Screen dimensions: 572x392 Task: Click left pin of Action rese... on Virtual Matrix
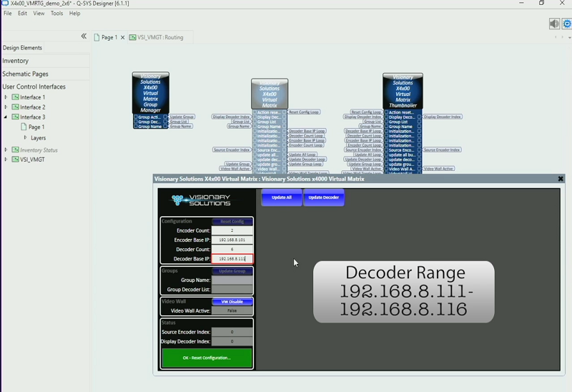coord(255,112)
